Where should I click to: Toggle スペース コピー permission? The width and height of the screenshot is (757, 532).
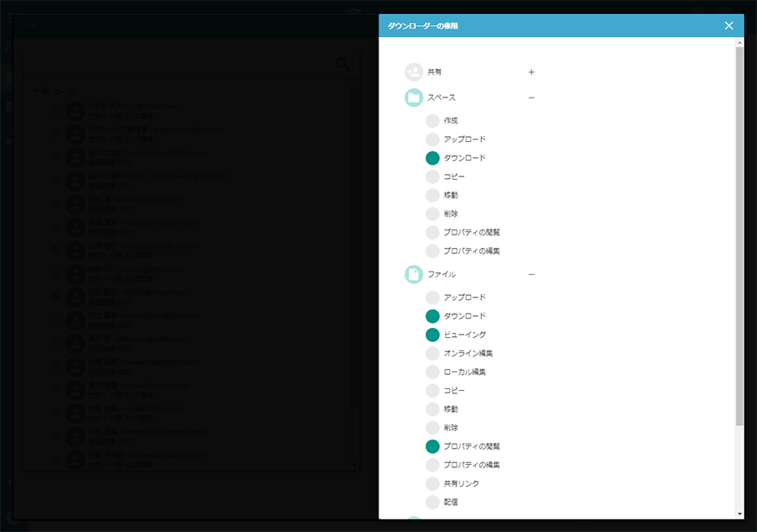pyautogui.click(x=432, y=176)
